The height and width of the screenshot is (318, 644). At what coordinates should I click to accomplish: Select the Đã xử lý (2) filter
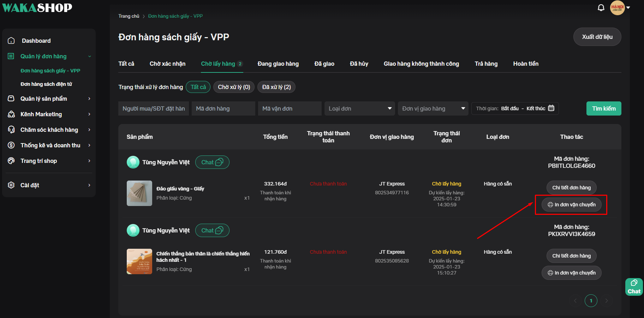(x=276, y=87)
